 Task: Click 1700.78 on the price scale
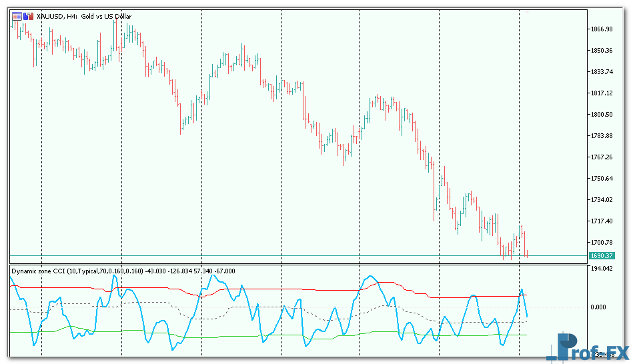602,243
